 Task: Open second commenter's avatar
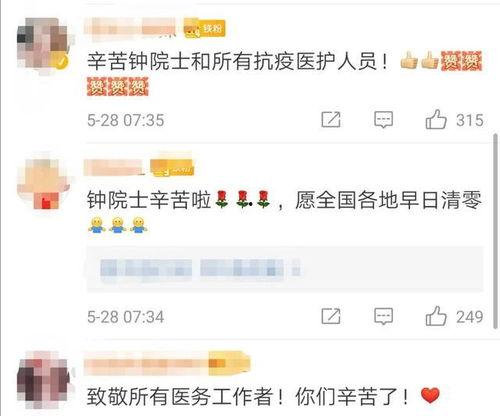click(43, 183)
